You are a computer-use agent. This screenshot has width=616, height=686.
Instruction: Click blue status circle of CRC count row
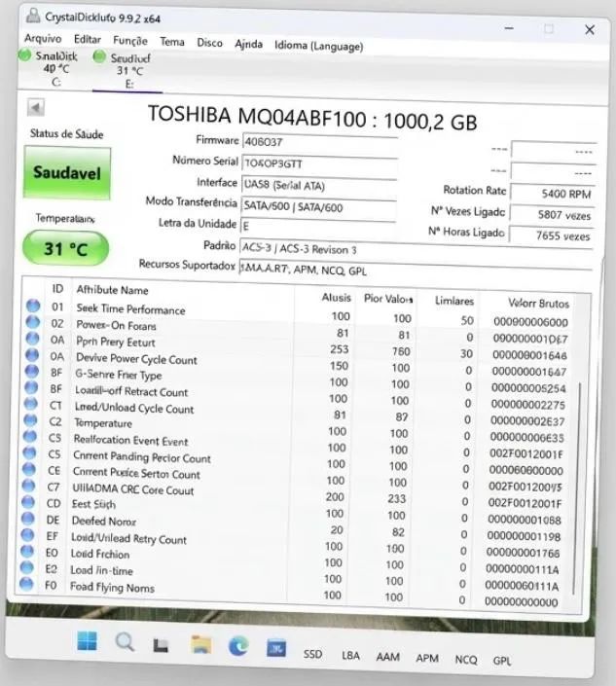tap(28, 486)
